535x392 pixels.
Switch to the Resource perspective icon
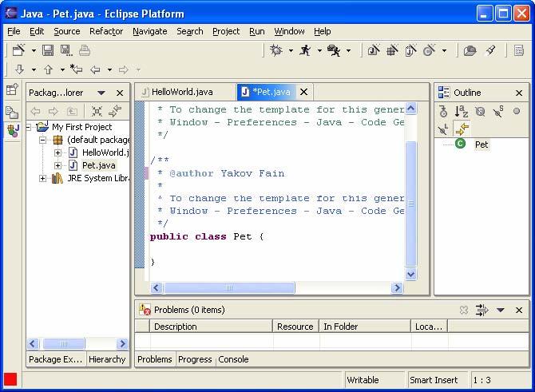pyautogui.click(x=12, y=113)
